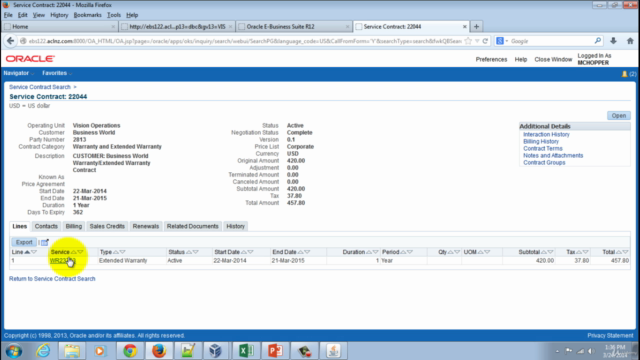640x360 pixels.
Task: Open the notifications bell icon
Action: pyautogui.click(x=624, y=74)
